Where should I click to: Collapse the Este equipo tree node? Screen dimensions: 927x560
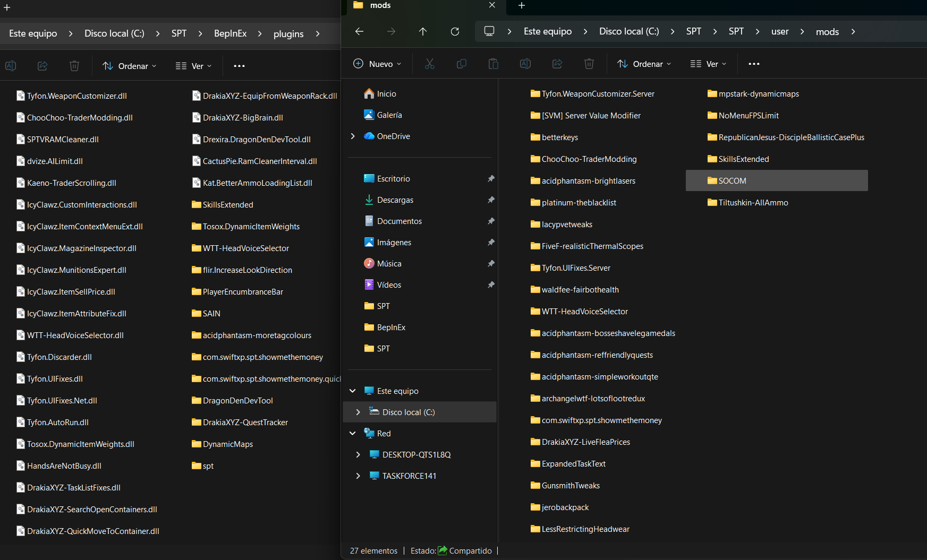pos(353,391)
